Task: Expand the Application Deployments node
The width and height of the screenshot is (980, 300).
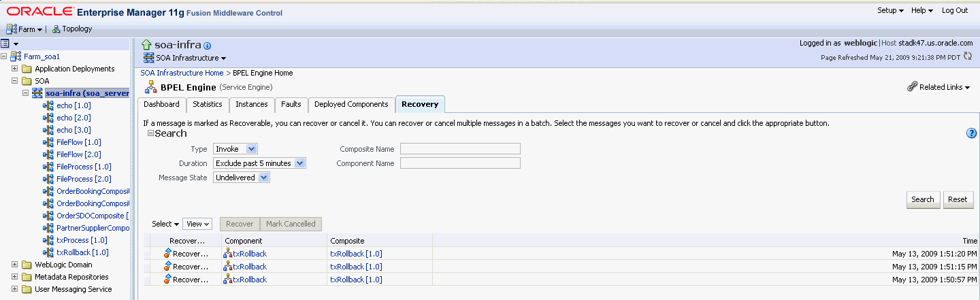Action: (x=14, y=69)
